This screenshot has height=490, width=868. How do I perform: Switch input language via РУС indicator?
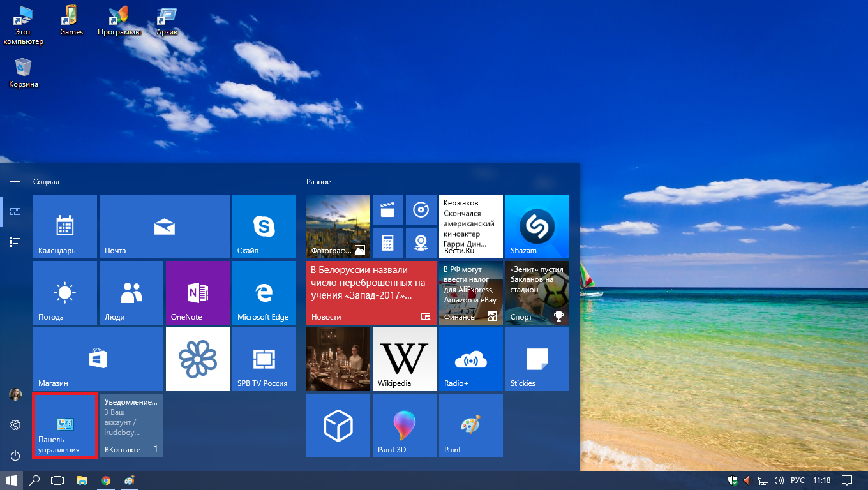(x=798, y=480)
